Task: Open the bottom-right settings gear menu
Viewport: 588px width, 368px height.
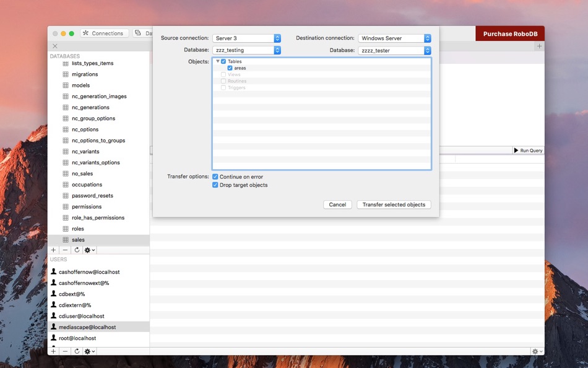Action: 537,351
